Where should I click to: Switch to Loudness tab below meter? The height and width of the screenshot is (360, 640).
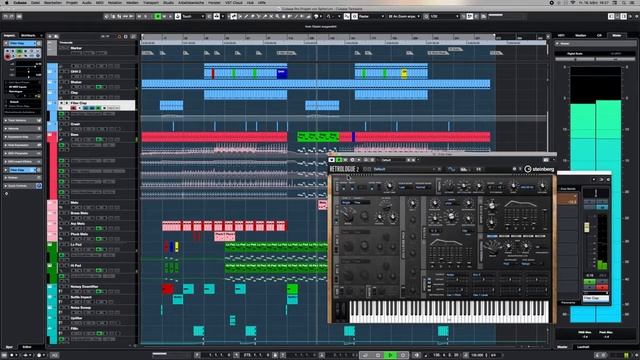click(x=583, y=347)
